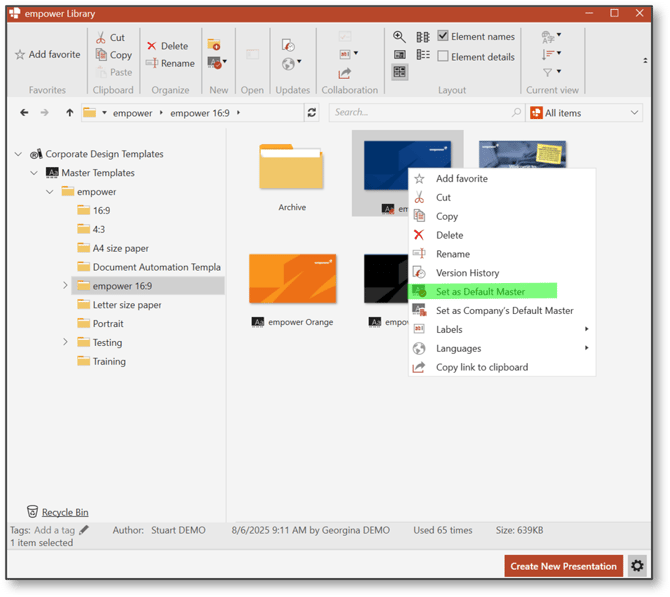Click the pencil icon to add a tag
Screen dimensions: 670x597
click(84, 530)
